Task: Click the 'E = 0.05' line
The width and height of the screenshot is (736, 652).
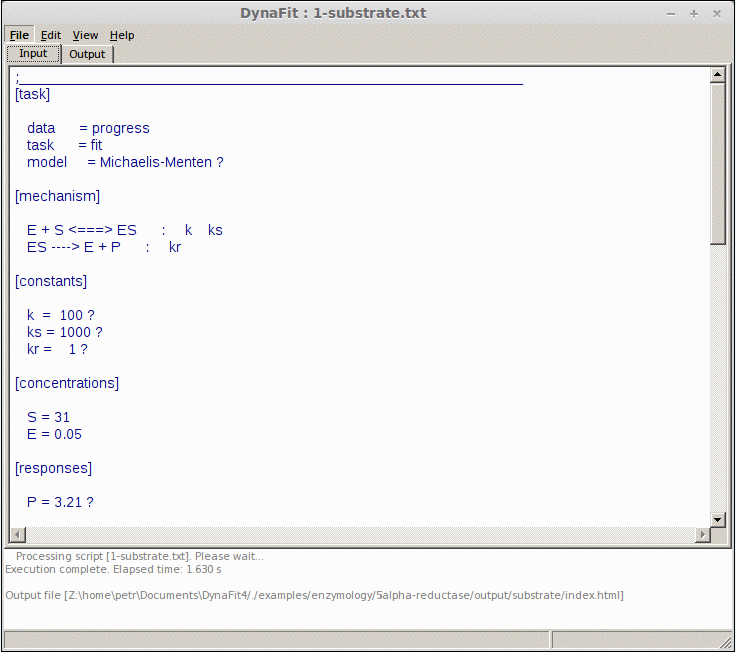Action: pyautogui.click(x=54, y=434)
